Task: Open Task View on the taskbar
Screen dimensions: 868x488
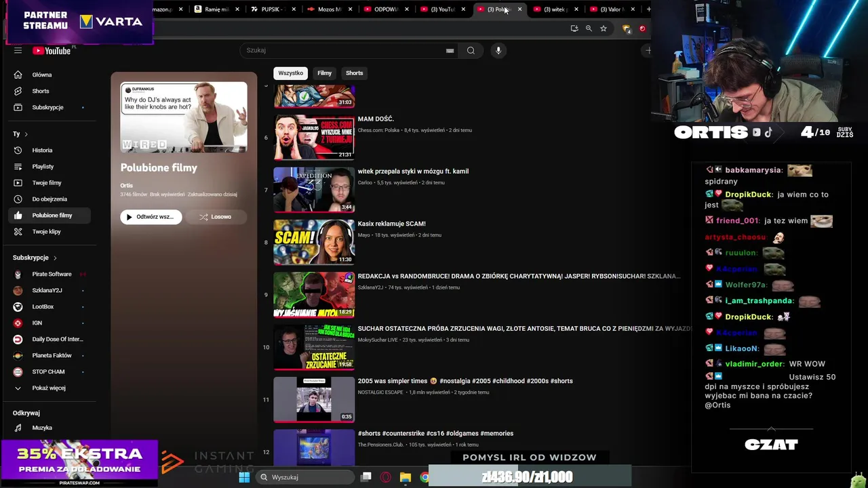Action: tap(366, 477)
